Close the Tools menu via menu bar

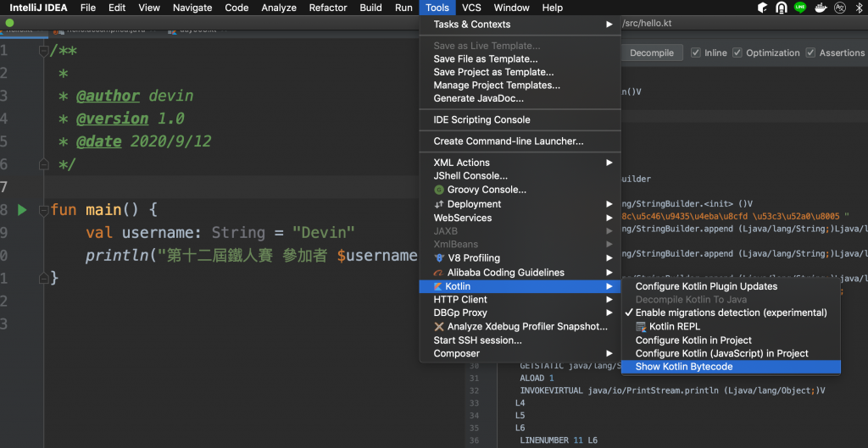coord(437,8)
